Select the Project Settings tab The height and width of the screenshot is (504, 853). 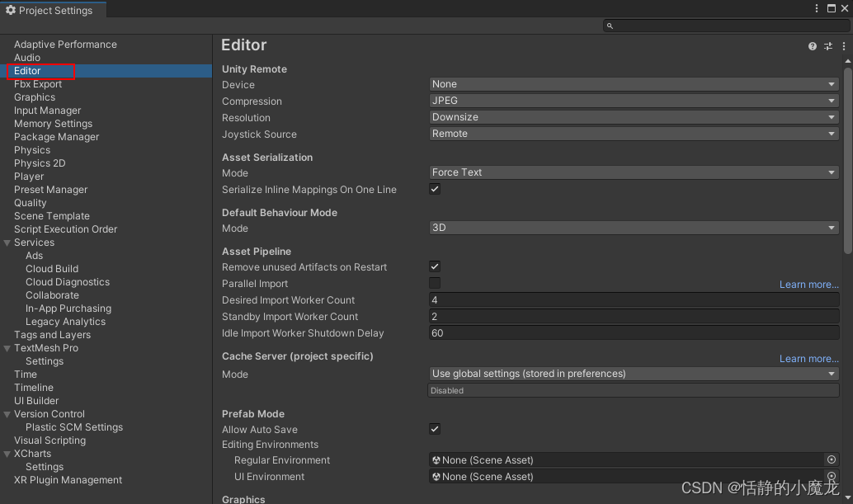(x=54, y=10)
